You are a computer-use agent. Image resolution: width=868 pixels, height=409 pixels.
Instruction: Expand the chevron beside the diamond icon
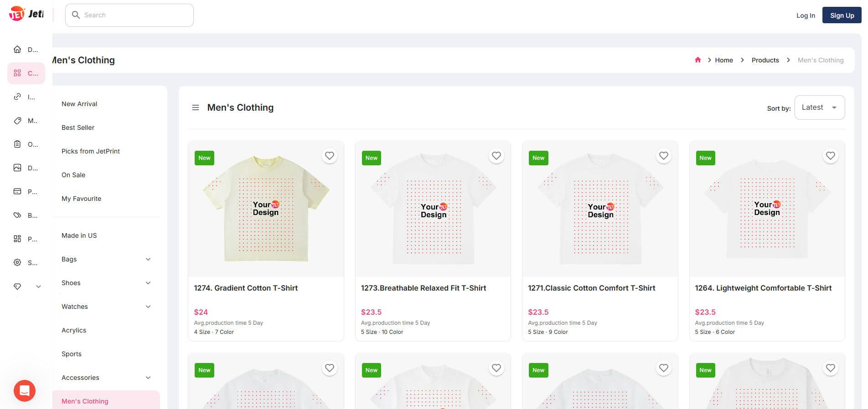38,286
